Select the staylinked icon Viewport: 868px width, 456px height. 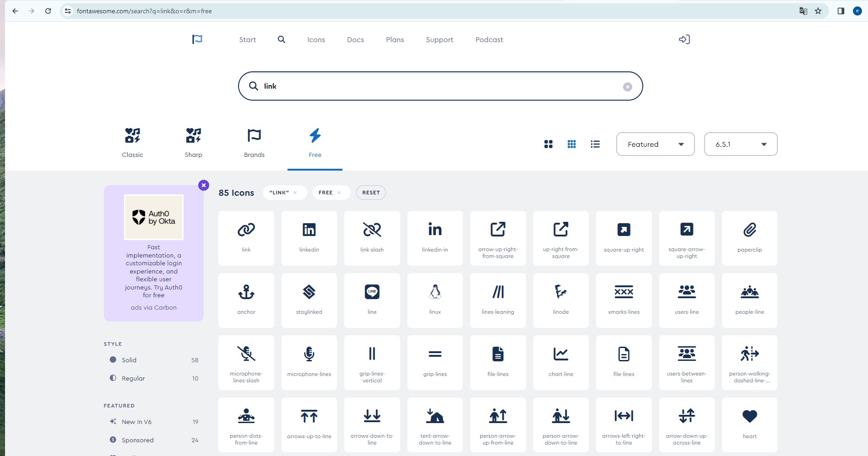coord(309,300)
